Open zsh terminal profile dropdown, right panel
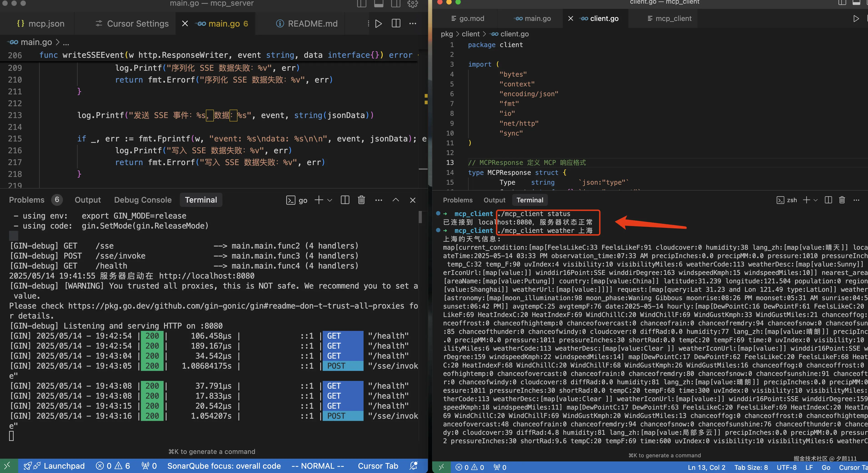The height and width of the screenshot is (473, 868). pos(816,200)
